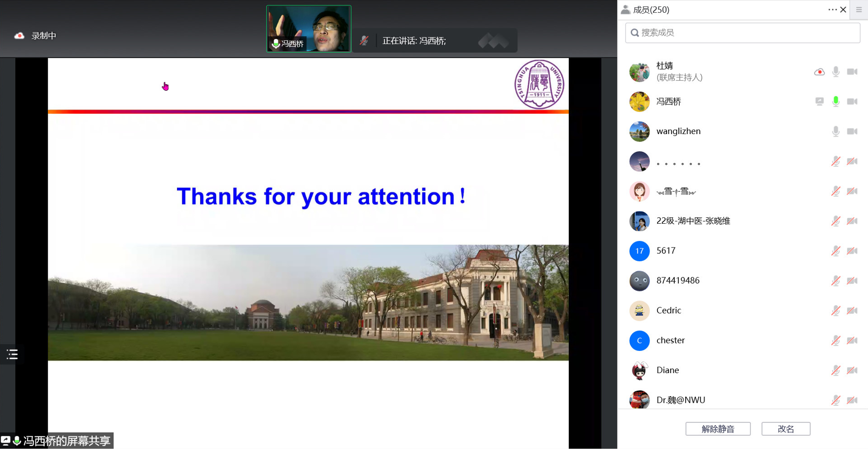Image resolution: width=868 pixels, height=449 pixels.
Task: Toggle chester's disabled camera
Action: tap(852, 341)
